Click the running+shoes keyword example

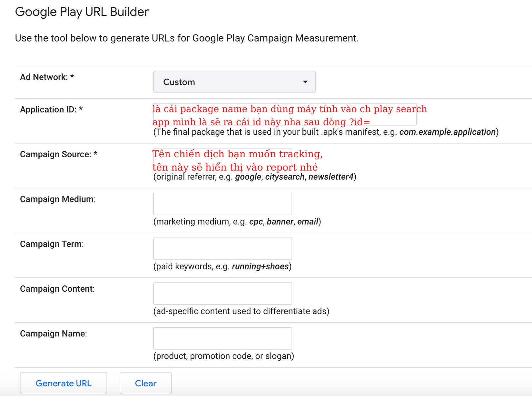(260, 266)
